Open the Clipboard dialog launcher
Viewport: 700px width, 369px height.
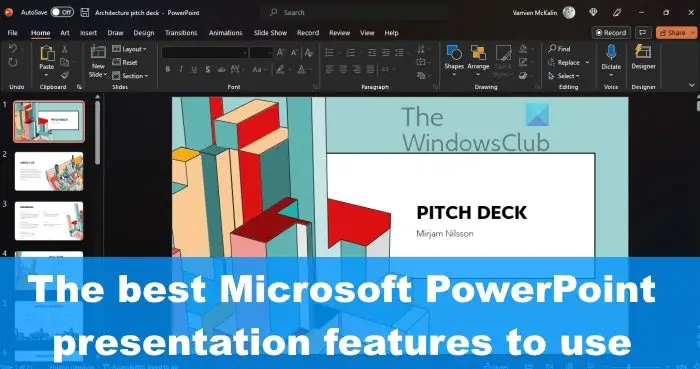coord(79,87)
